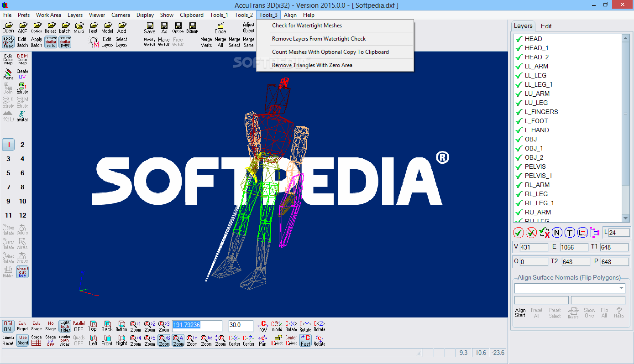
Task: Select the LL_ARM layer name
Action: 536,66
